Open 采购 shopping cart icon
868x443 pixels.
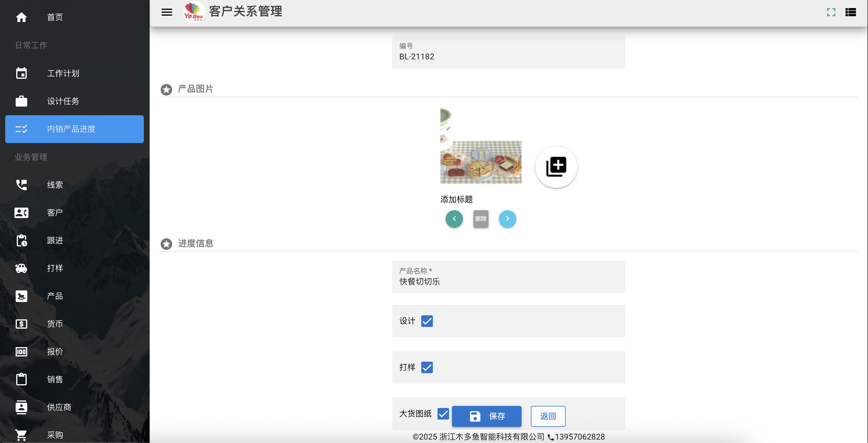[x=21, y=435]
